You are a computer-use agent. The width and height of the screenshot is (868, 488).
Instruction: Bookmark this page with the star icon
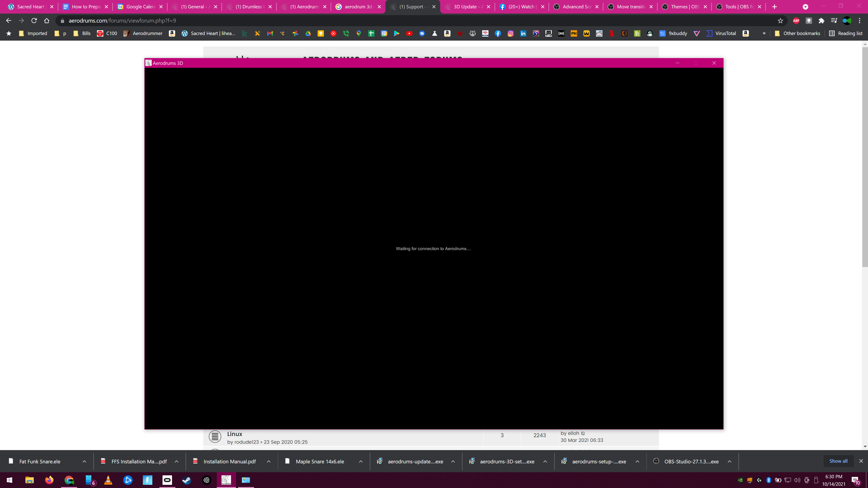pyautogui.click(x=780, y=21)
